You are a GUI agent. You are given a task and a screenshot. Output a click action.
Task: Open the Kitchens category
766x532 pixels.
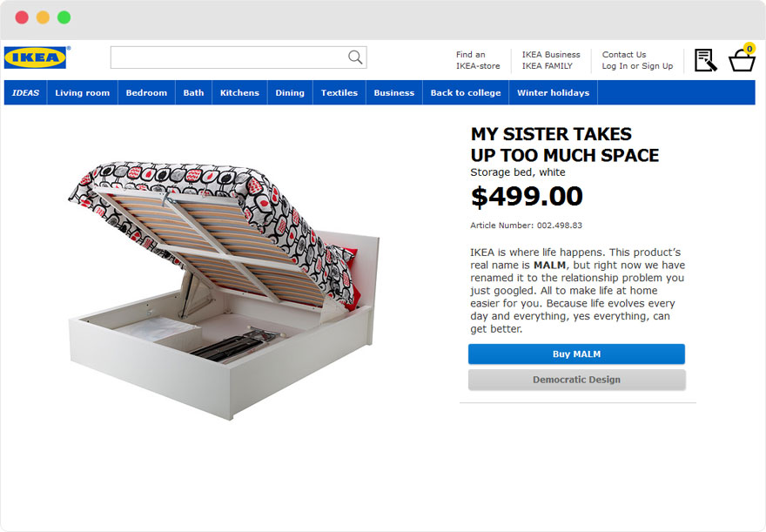pyautogui.click(x=239, y=93)
